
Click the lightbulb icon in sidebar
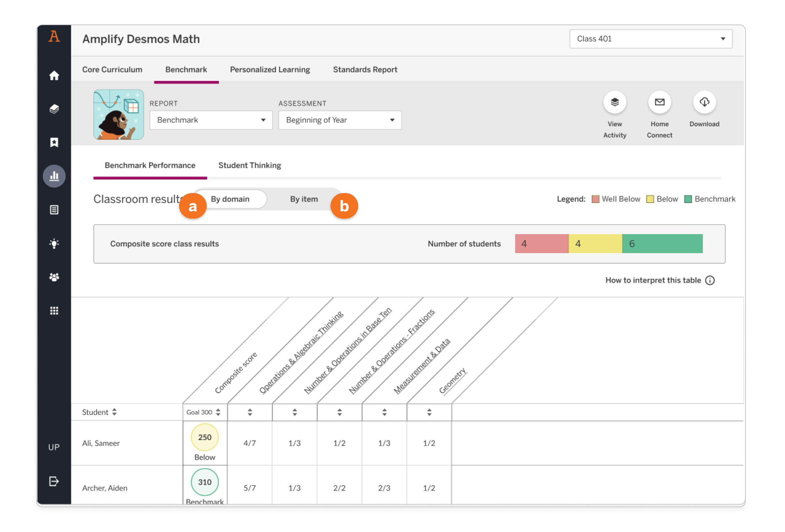click(54, 243)
